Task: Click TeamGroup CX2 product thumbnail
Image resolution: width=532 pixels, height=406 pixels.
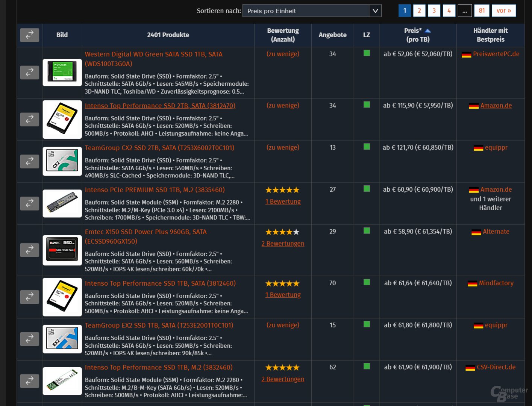Action: tap(62, 161)
